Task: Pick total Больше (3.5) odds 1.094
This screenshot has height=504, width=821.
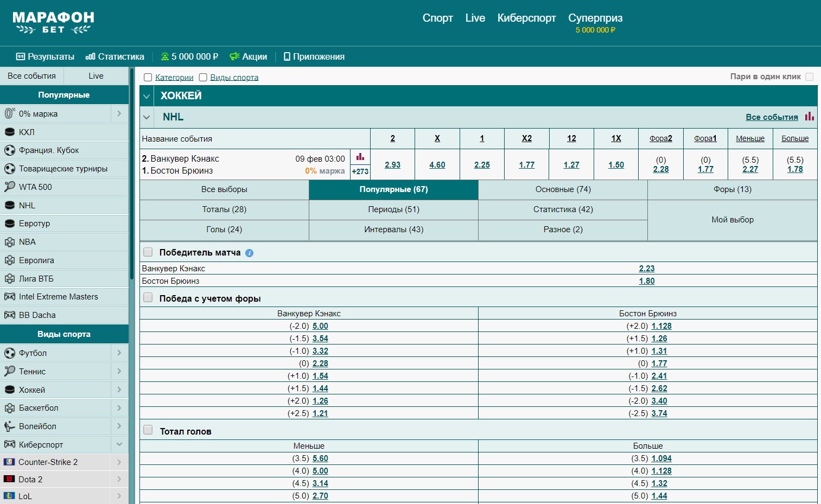Action: tap(661, 458)
